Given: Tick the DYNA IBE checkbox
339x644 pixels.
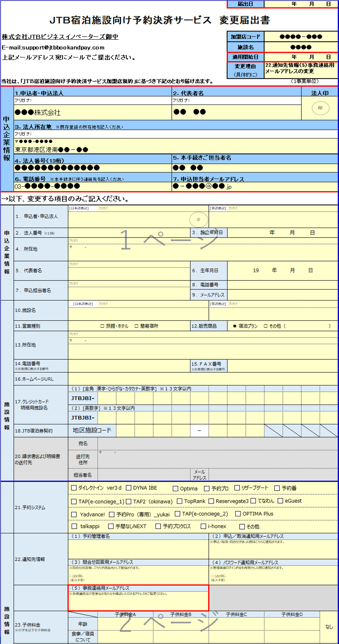Looking at the screenshot, I should point(129,488).
